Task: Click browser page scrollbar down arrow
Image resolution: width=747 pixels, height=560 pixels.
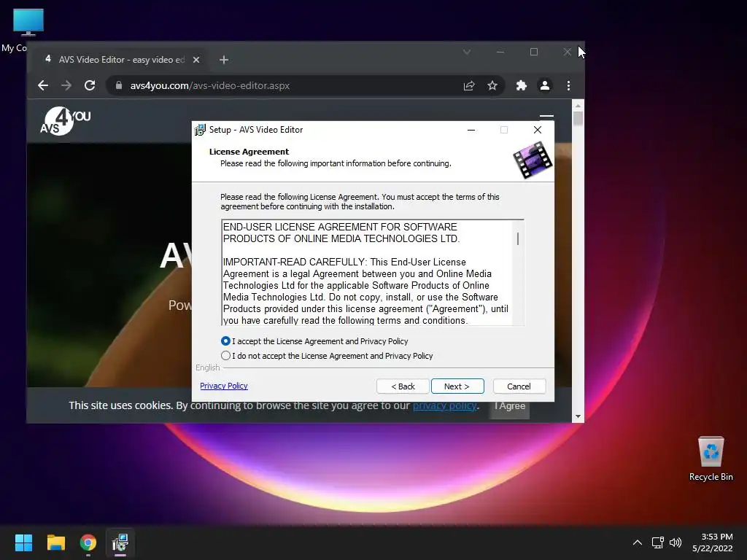Action: pyautogui.click(x=578, y=416)
